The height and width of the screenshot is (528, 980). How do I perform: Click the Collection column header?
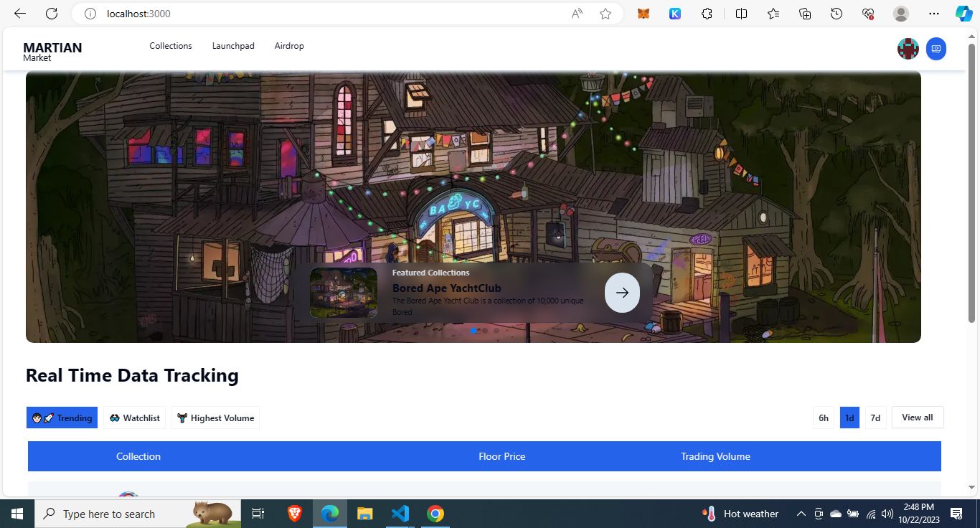click(x=138, y=456)
